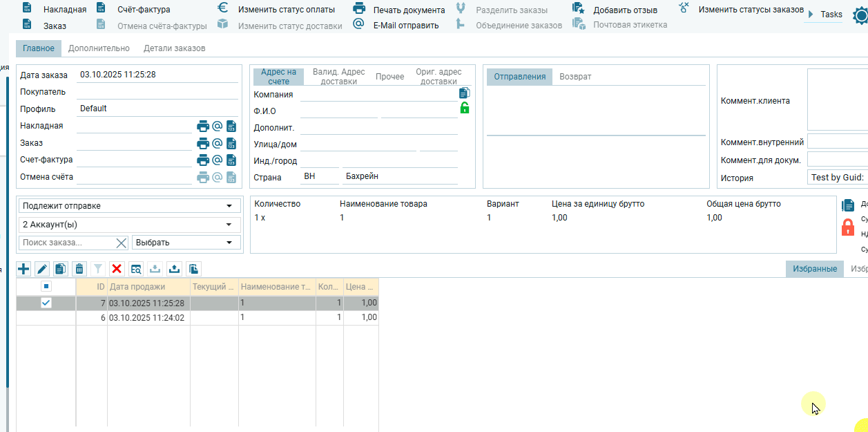Click the copy address icon next to Компания
The image size is (868, 432).
(465, 93)
